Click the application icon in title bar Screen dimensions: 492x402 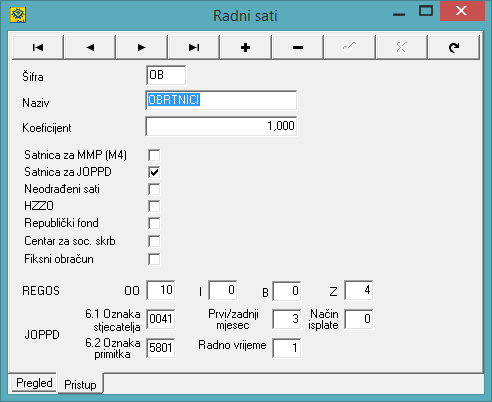(18, 15)
